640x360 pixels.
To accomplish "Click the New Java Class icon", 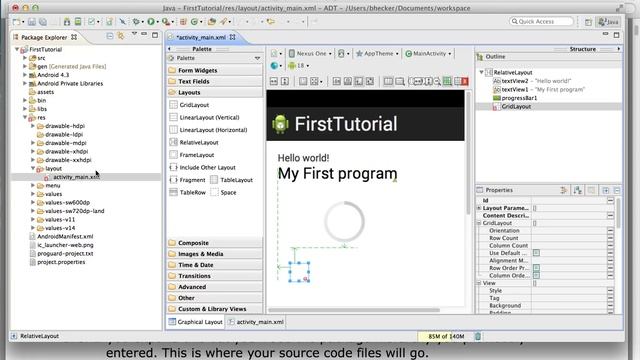I will pyautogui.click(x=194, y=22).
